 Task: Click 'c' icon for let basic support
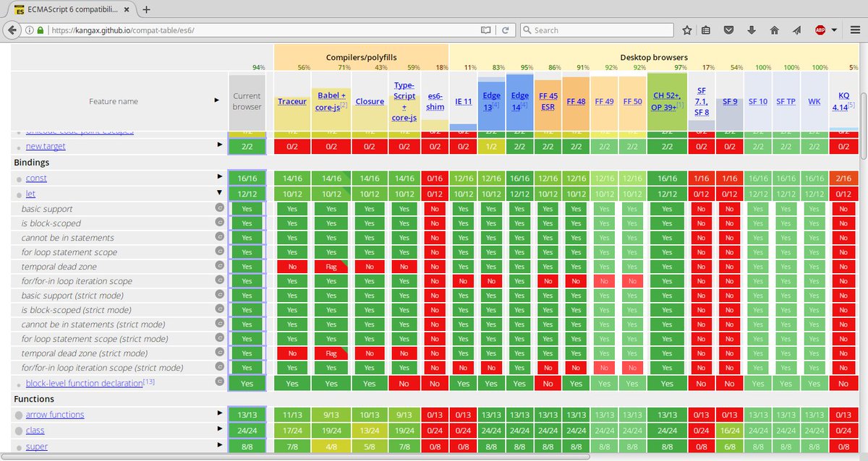[219, 208]
